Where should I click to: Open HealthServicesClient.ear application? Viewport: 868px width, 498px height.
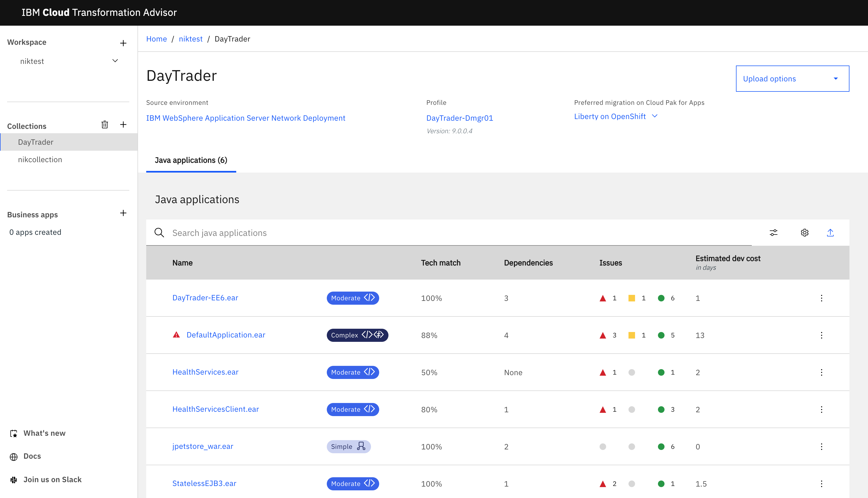pos(215,409)
